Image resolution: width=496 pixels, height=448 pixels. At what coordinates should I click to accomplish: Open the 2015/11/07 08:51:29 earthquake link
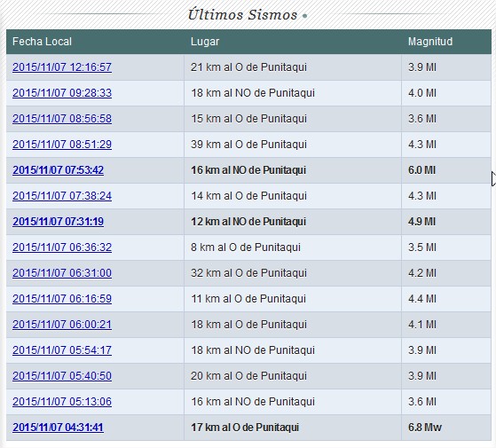point(62,145)
